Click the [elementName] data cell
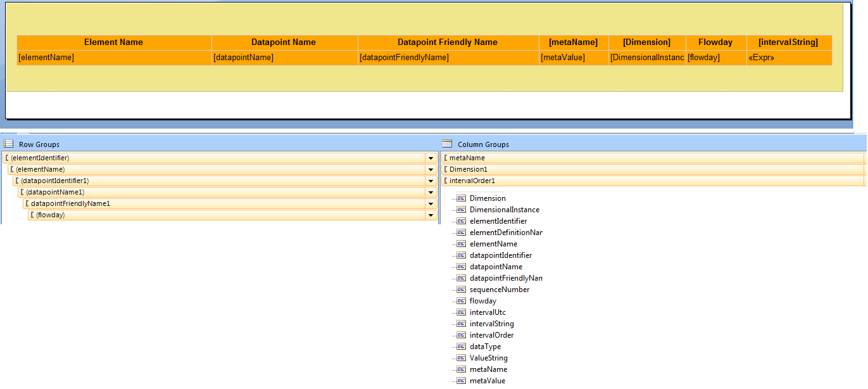 pos(114,58)
